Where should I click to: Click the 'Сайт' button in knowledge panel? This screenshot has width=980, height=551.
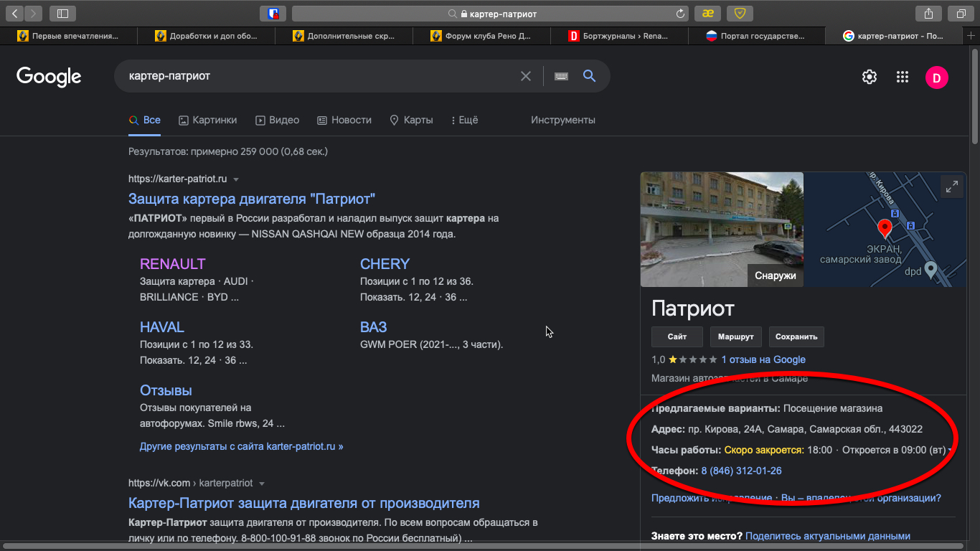coord(677,336)
